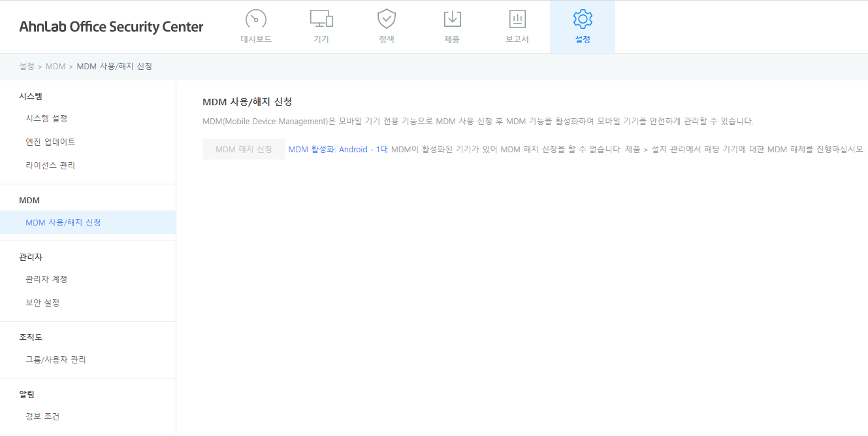
Task: Select 엔진 업데이트 from the sidebar
Action: click(50, 142)
